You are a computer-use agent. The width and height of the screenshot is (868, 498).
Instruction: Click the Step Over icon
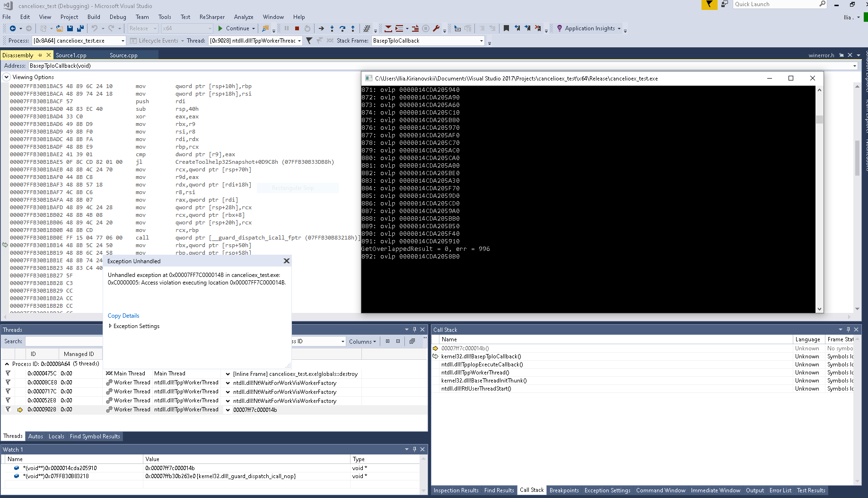[342, 28]
